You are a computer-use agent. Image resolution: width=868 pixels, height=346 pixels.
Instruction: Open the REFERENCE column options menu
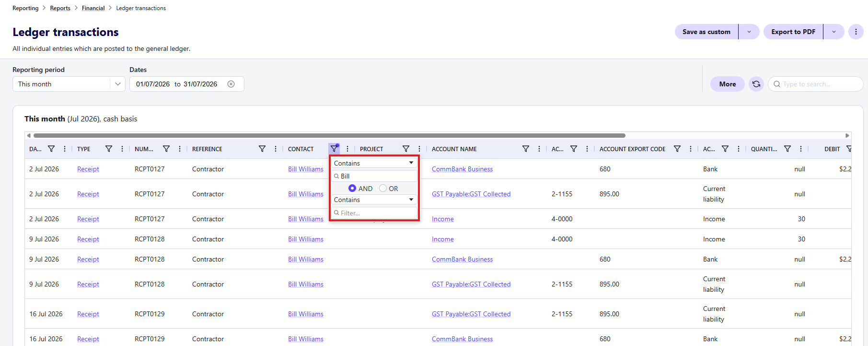pos(276,149)
